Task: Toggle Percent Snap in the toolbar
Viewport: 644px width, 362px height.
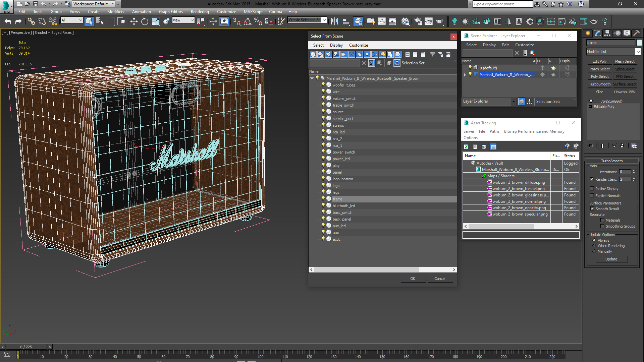Action: click(258, 21)
